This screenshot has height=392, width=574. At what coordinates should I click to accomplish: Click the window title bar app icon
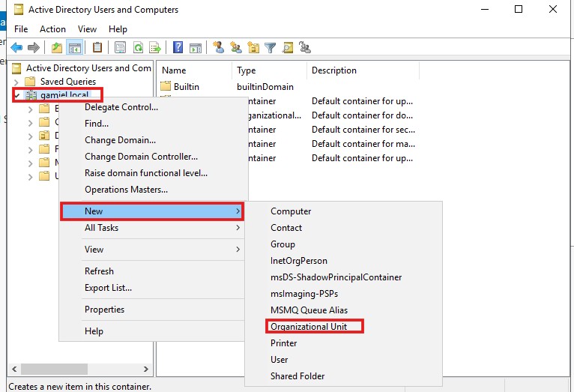pos(19,10)
